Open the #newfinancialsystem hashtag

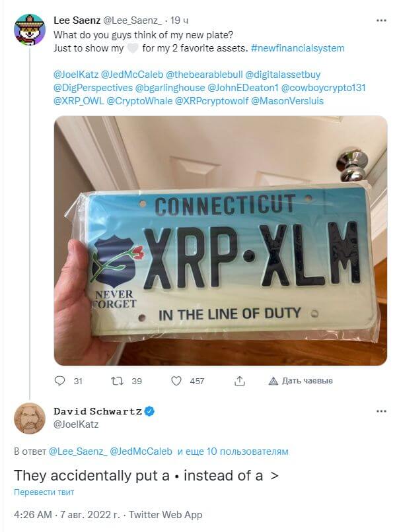pyautogui.click(x=297, y=48)
